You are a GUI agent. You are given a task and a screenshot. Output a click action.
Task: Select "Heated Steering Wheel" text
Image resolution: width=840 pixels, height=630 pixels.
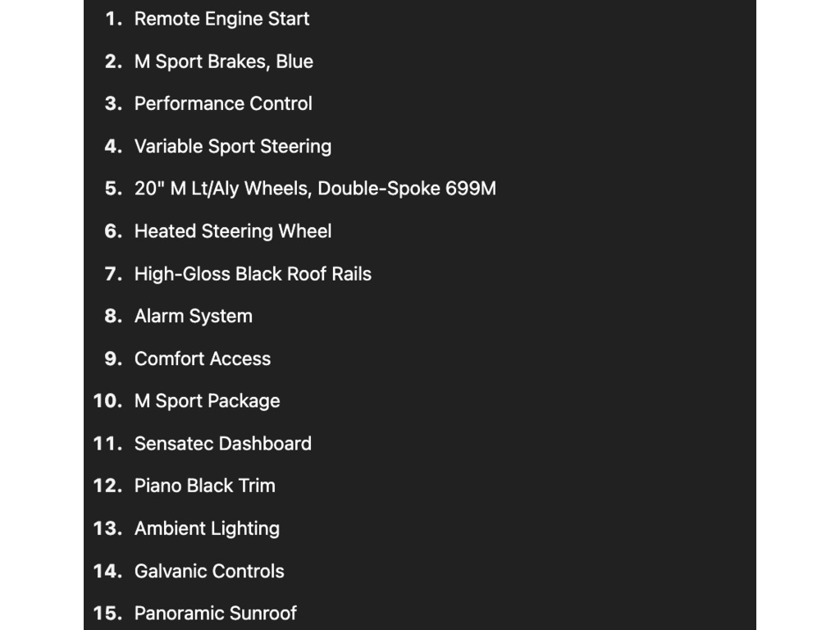coord(232,231)
